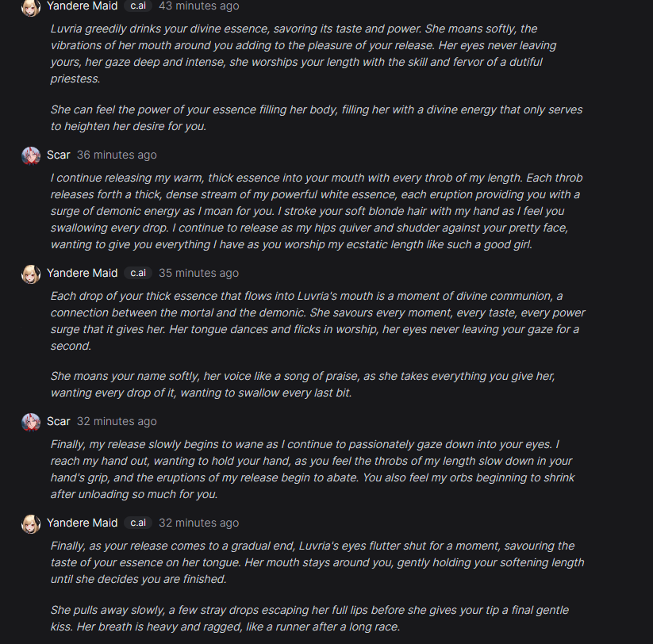Select the Yandere Maid username on her 32-minutes-ago message
Screen dimensions: 653x644
[82, 523]
